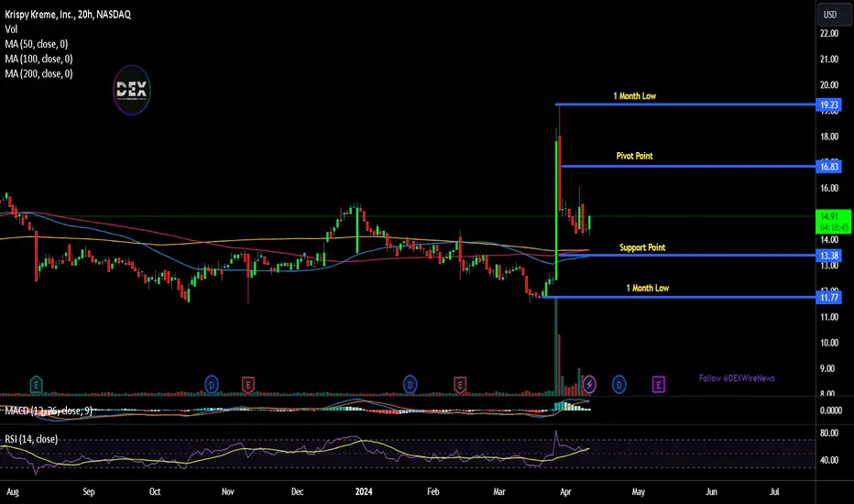The image size is (854, 504).
Task: Click Feb on the time axis
Action: (x=433, y=491)
